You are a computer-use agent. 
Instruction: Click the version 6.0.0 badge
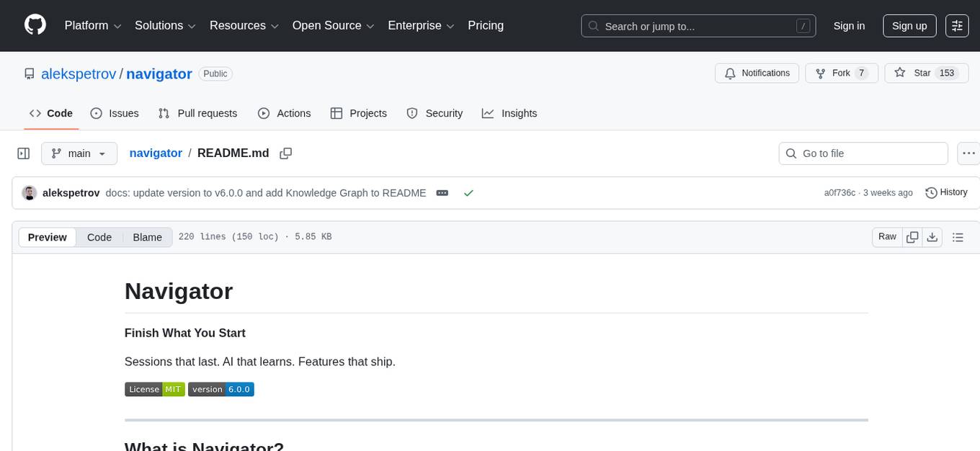point(221,389)
